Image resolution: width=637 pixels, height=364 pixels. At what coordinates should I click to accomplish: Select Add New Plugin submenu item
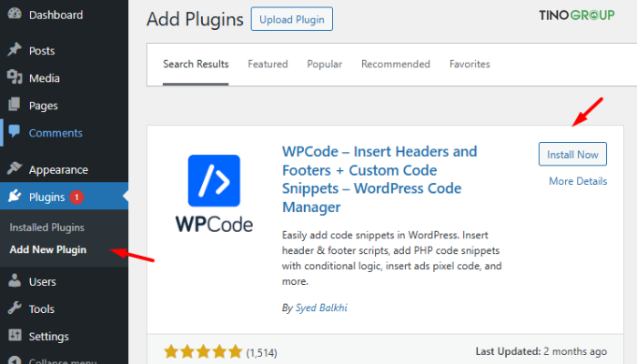pos(48,249)
